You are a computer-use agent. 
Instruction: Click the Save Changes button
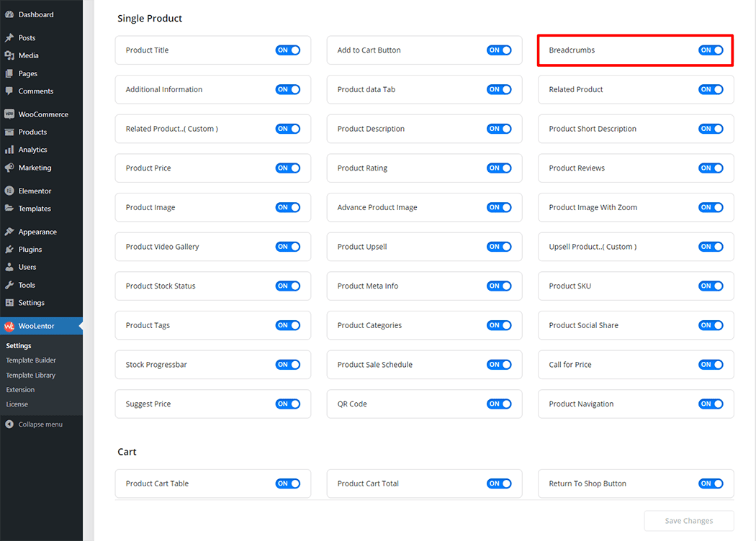[x=688, y=521]
